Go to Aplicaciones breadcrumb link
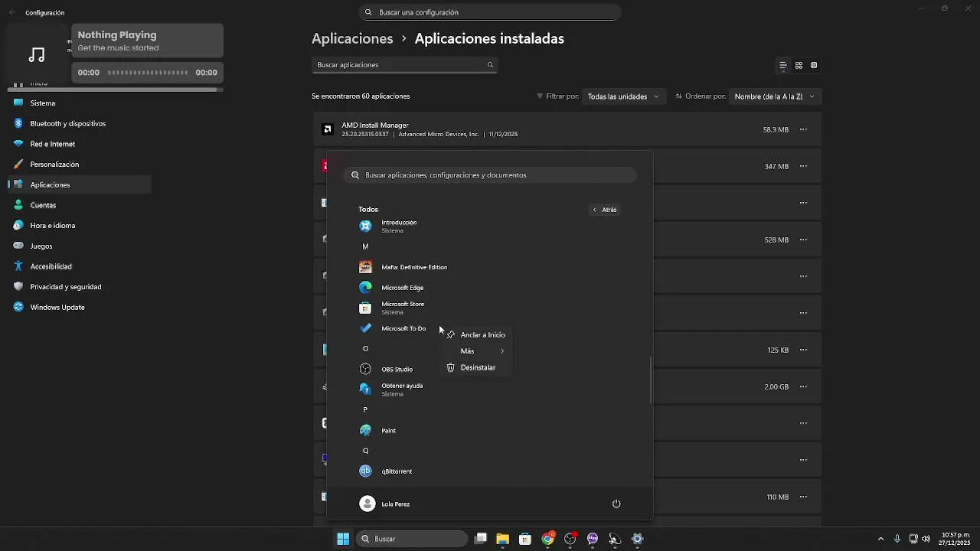The width and height of the screenshot is (980, 551). [x=352, y=38]
